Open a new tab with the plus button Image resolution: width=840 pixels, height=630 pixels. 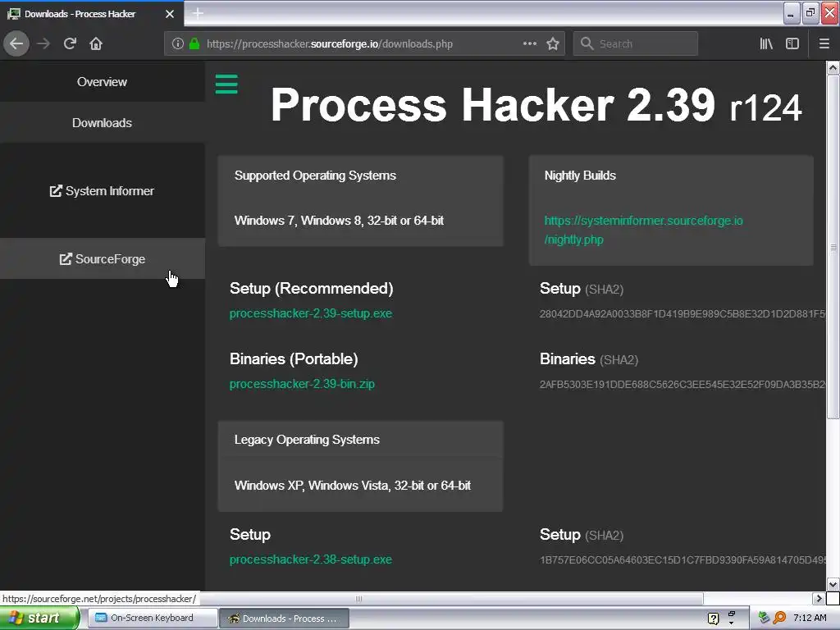[198, 13]
